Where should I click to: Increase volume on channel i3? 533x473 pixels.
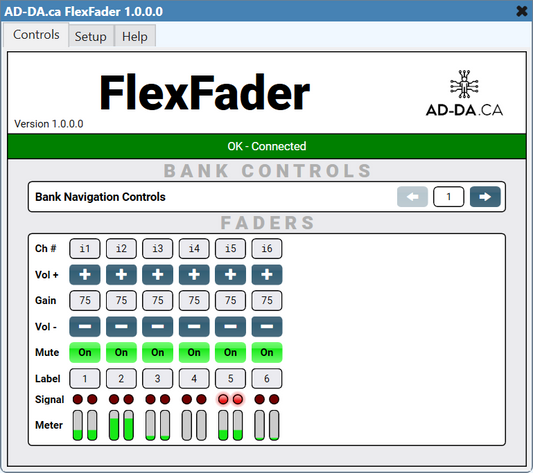(157, 274)
